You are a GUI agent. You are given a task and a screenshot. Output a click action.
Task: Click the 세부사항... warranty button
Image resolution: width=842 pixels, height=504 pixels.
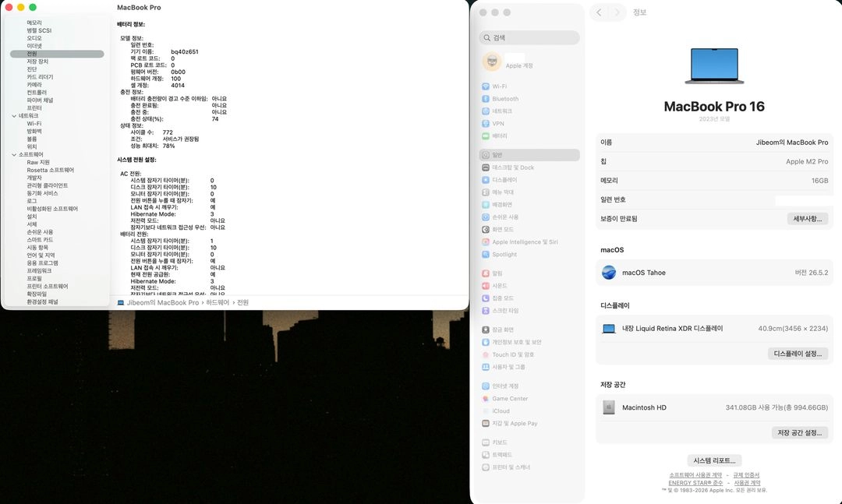(x=807, y=218)
